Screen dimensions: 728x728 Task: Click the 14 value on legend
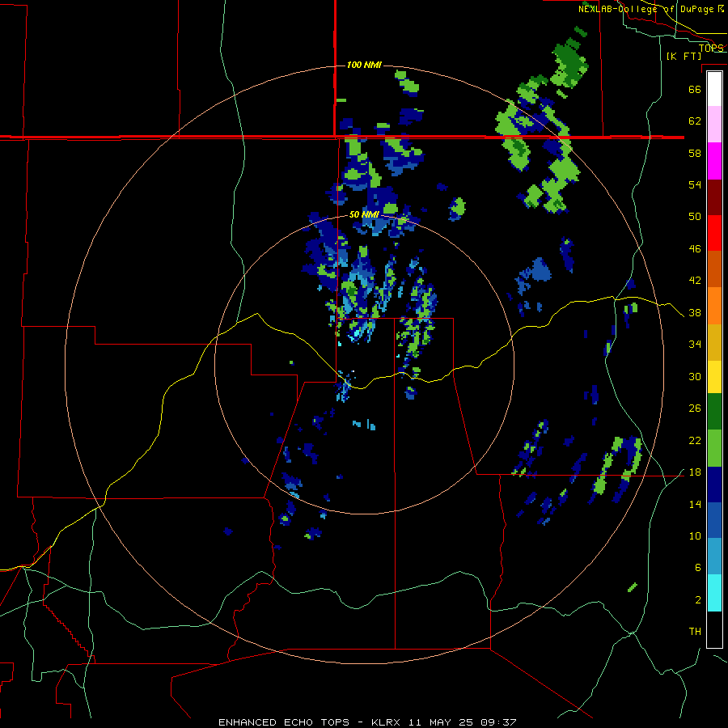pos(695,504)
